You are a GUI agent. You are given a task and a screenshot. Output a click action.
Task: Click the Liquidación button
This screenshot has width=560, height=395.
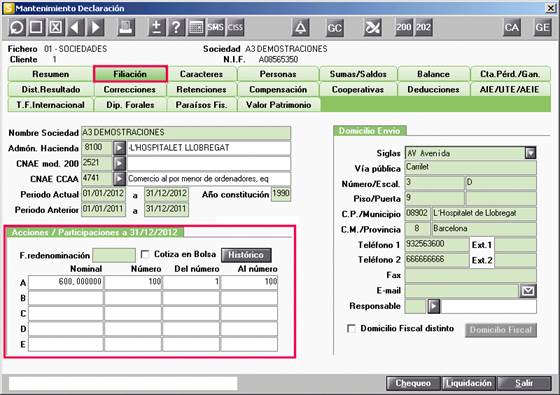click(469, 383)
